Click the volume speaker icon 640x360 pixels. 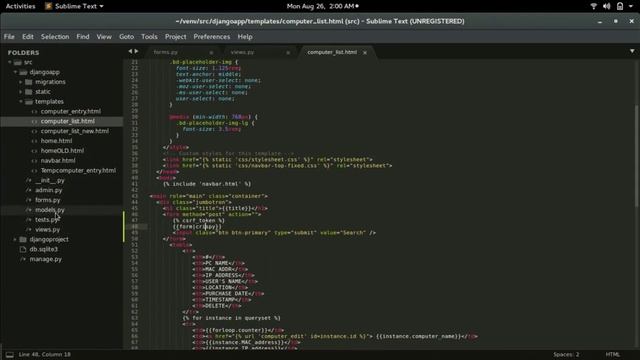[607, 6]
